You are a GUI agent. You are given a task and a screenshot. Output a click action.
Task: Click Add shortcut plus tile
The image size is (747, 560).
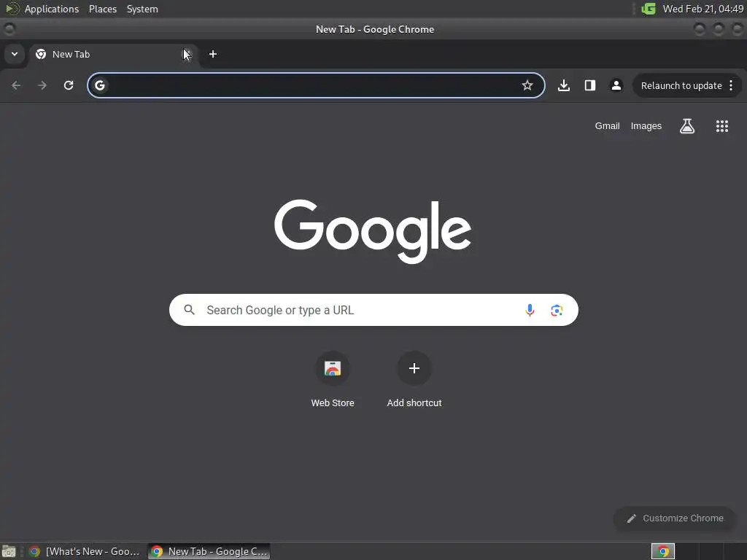click(414, 379)
